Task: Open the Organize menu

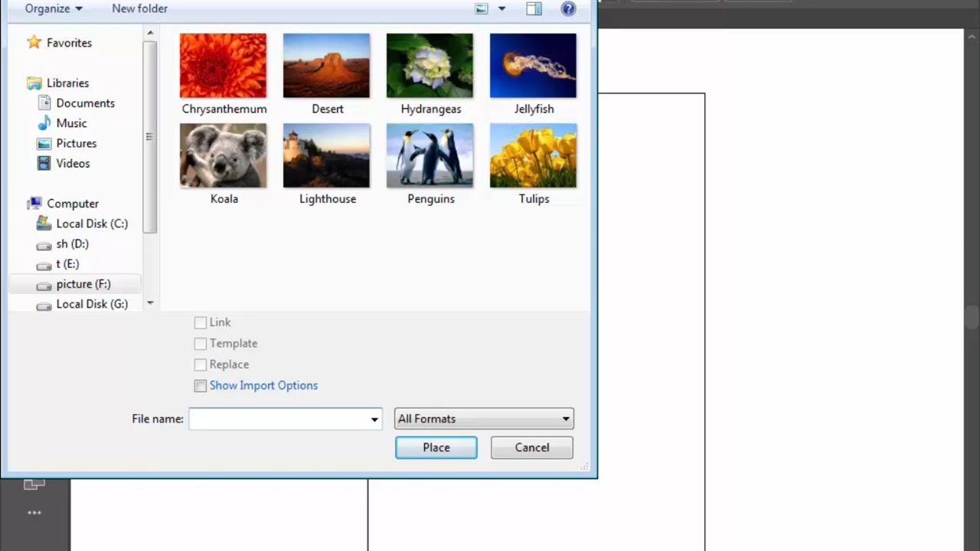Action: tap(54, 8)
